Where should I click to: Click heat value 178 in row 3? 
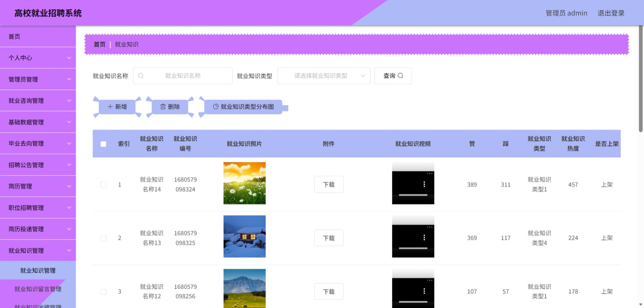(573, 292)
